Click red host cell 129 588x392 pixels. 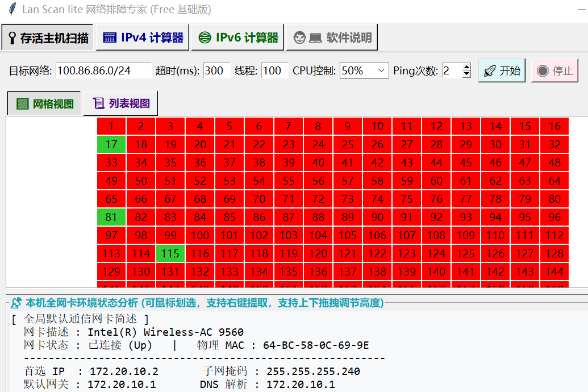click(x=111, y=272)
